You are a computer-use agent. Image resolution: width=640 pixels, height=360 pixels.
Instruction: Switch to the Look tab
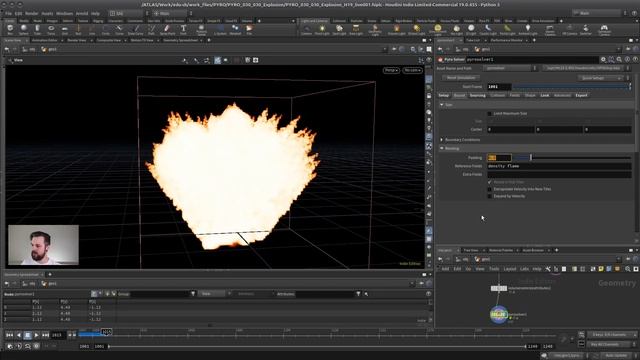coord(545,96)
